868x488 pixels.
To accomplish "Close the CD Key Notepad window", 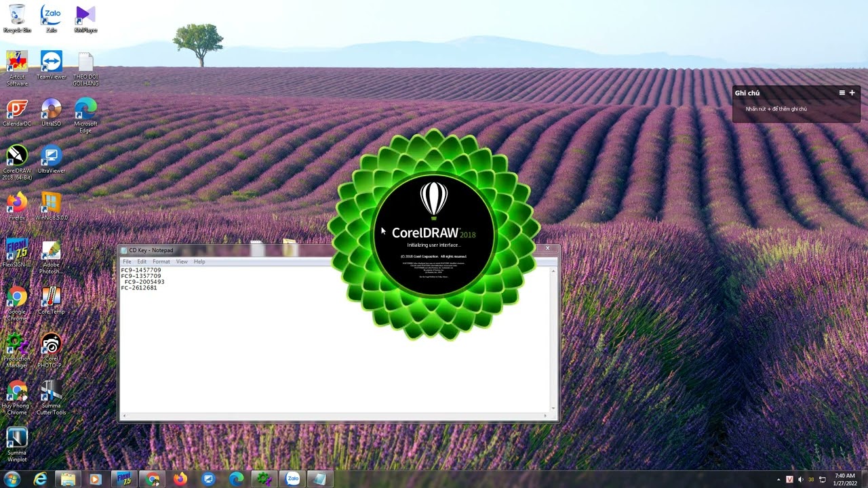I will (548, 249).
